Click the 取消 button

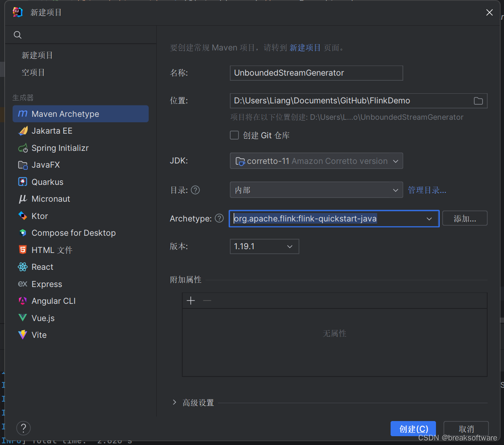(x=466, y=429)
